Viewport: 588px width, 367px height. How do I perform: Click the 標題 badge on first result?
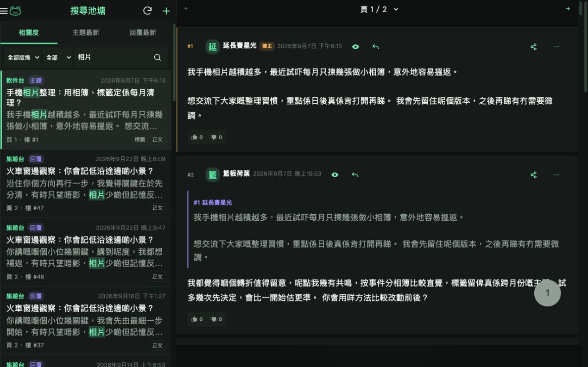(139, 139)
